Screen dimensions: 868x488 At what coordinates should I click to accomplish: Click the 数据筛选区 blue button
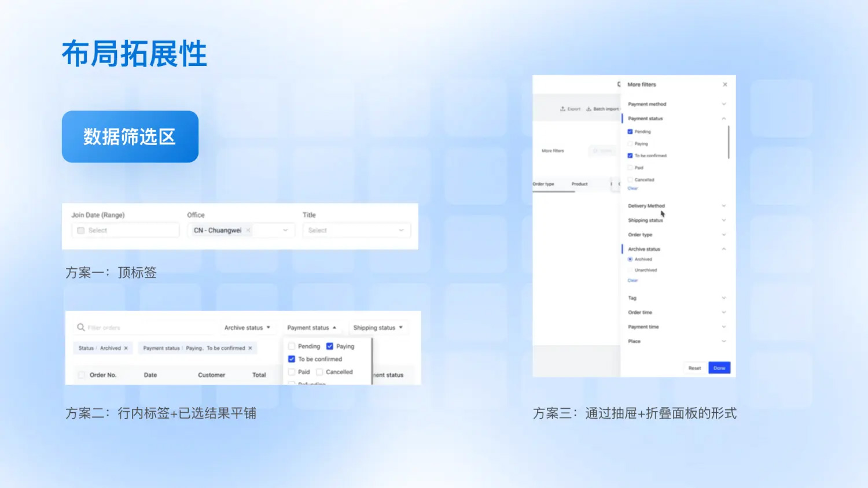point(130,136)
